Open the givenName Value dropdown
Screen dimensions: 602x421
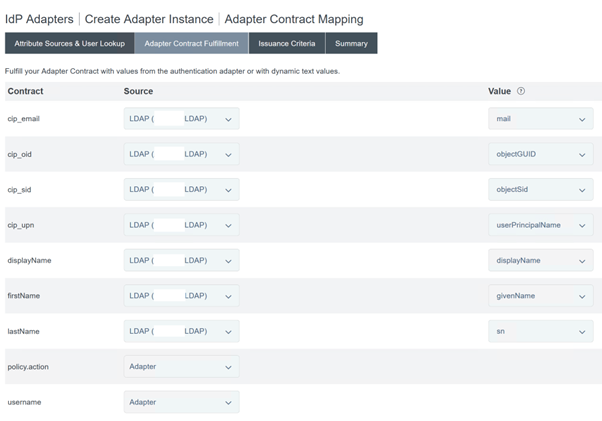(x=541, y=296)
